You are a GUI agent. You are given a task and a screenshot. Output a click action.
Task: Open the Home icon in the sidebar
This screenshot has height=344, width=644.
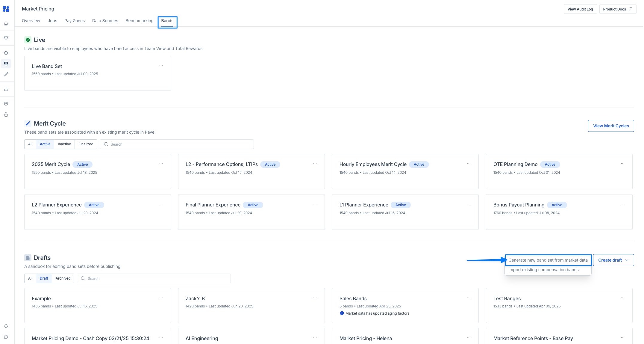(6, 23)
